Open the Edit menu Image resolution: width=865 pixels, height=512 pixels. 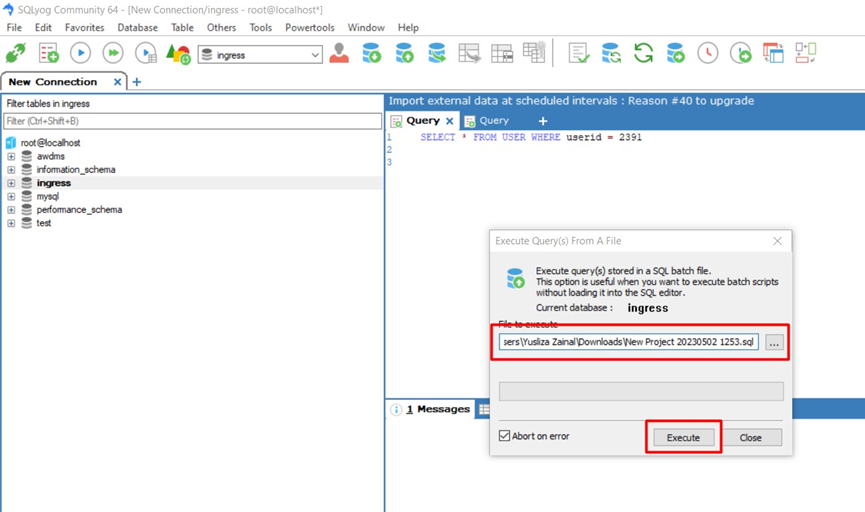[x=43, y=28]
